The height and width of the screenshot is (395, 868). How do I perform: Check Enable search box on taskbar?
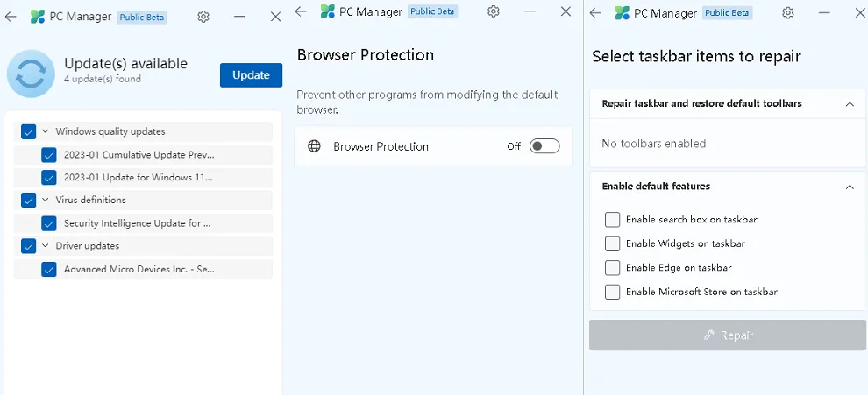point(612,220)
